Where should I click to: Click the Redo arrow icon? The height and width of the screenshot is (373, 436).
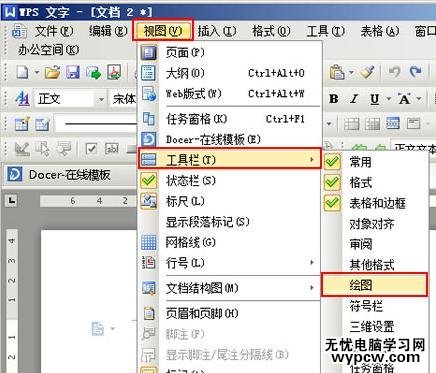[x=415, y=72]
